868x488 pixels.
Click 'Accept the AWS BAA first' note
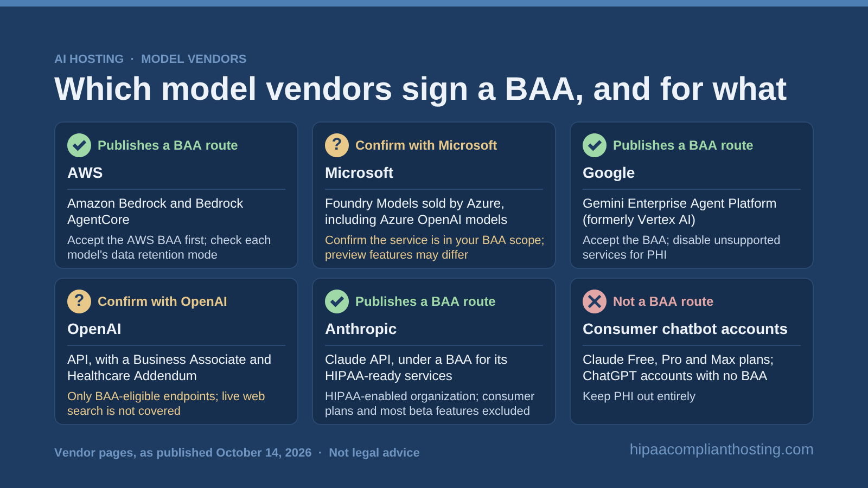[x=169, y=247]
